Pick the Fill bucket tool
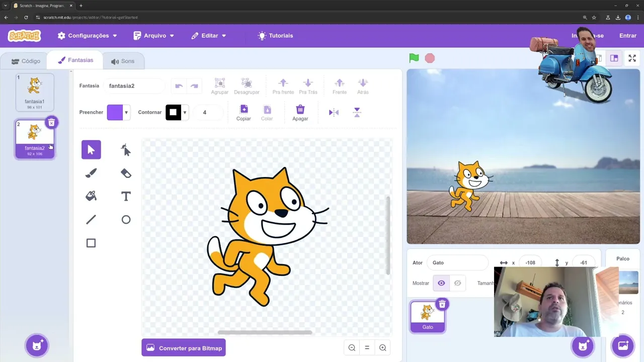Viewport: 644px width, 362px height. [x=91, y=196]
